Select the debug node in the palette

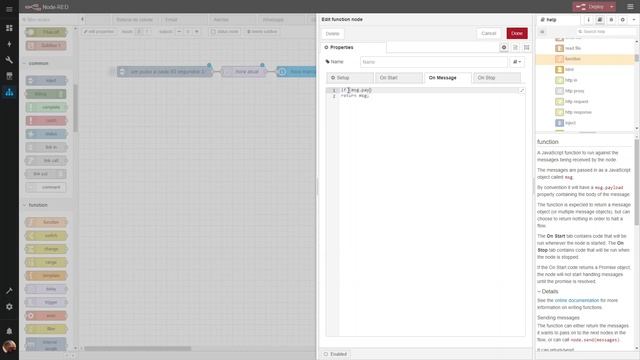[46, 94]
